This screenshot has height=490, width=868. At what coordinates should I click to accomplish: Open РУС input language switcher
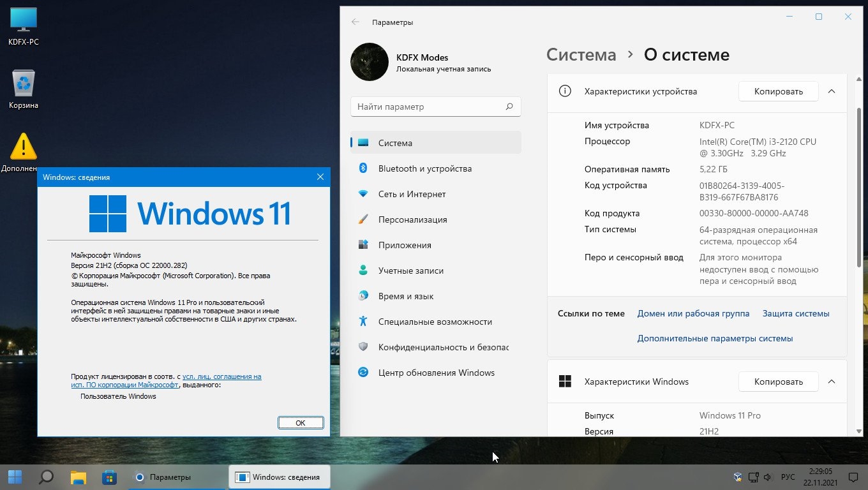788,477
